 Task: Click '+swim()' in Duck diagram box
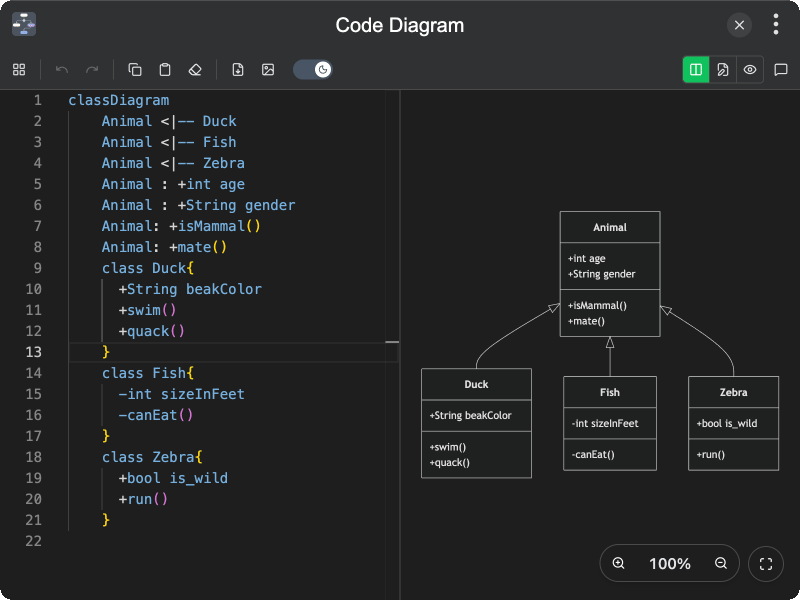(447, 447)
